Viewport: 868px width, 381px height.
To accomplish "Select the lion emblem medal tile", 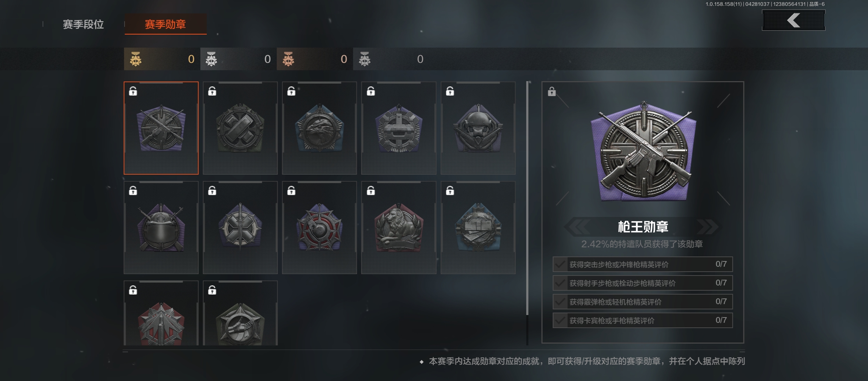I will [399, 228].
